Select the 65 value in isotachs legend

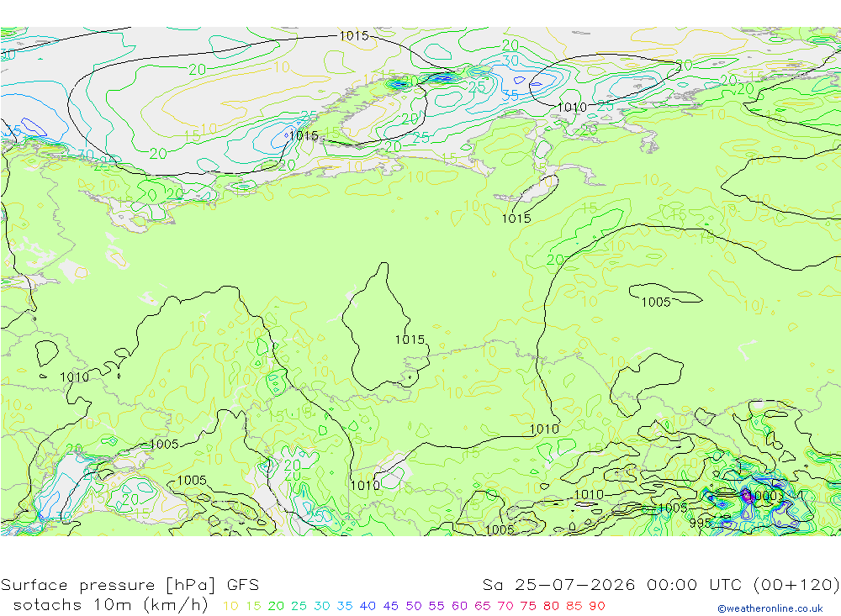(482, 607)
